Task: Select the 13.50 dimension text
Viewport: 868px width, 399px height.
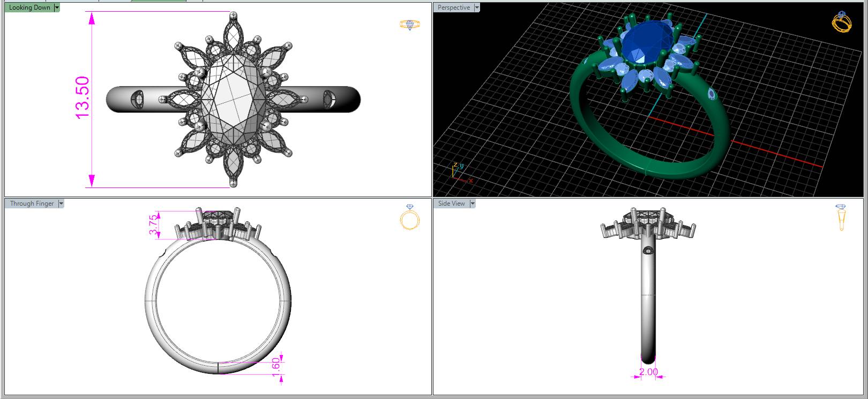Action: tap(83, 97)
